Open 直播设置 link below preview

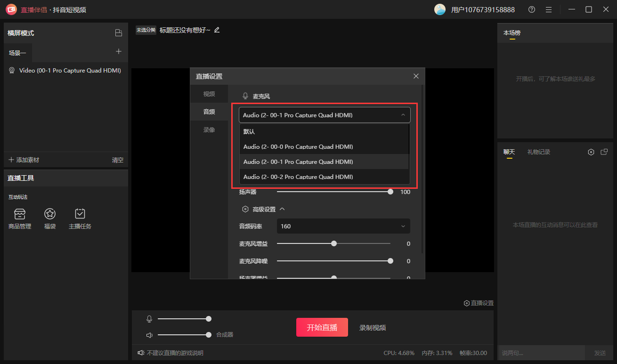(479, 303)
